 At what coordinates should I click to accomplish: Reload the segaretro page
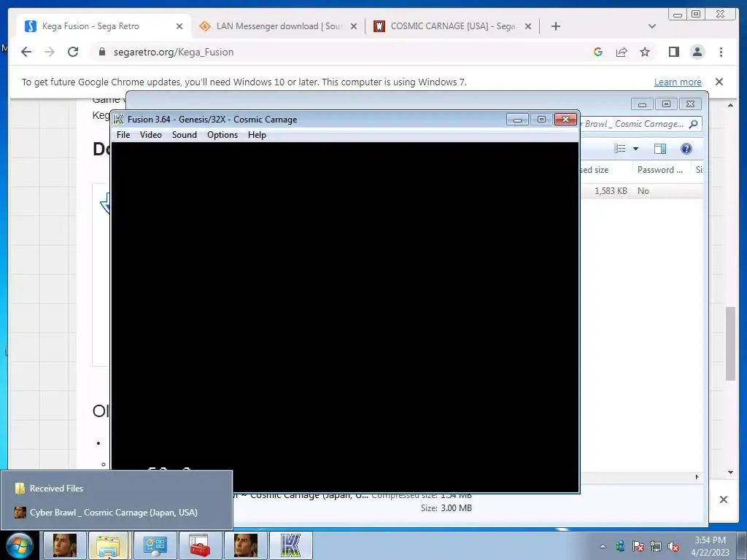(x=73, y=52)
